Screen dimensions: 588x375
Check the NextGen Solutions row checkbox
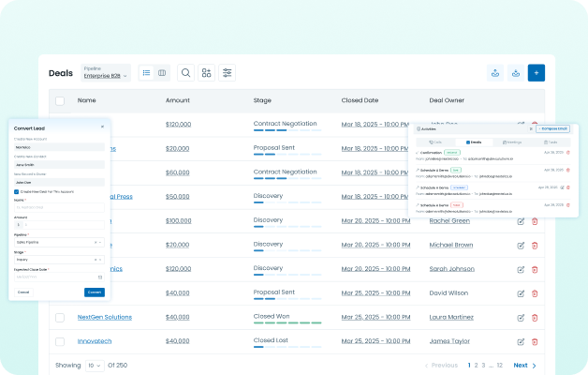pos(60,318)
